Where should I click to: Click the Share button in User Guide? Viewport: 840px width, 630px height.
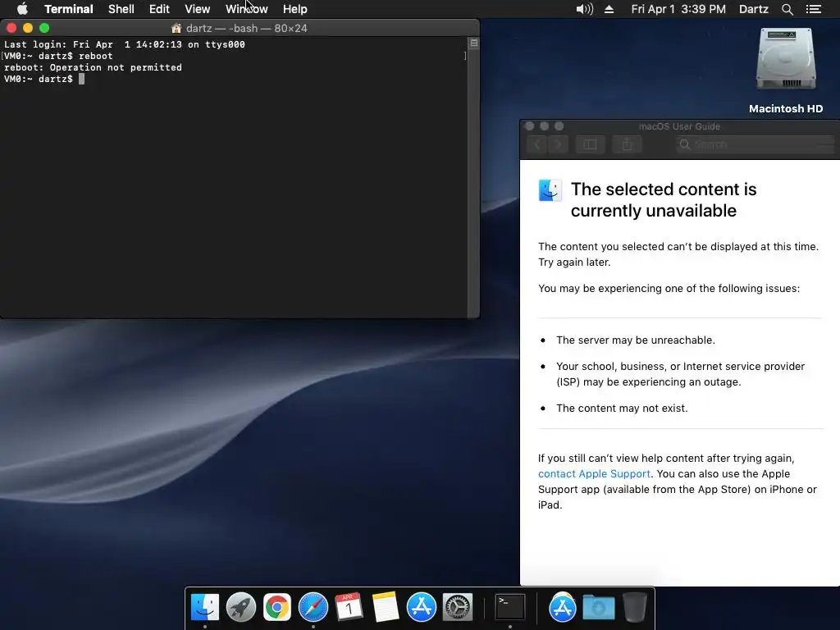pyautogui.click(x=628, y=144)
